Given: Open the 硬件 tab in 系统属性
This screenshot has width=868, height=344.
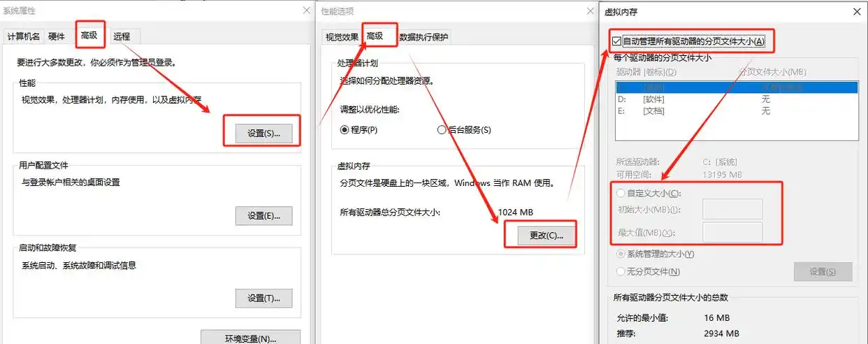Looking at the screenshot, I should (57, 37).
